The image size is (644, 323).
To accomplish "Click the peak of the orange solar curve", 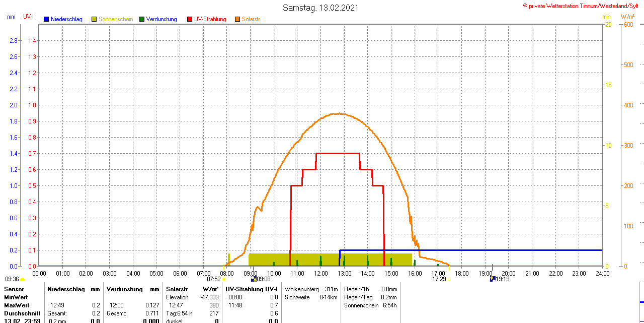I will coord(339,113).
